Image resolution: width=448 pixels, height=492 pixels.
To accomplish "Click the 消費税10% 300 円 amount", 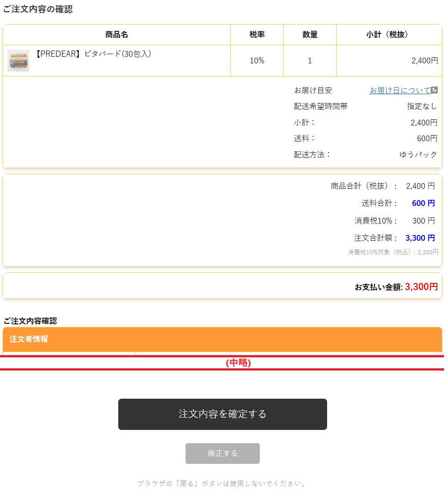I will 423,221.
